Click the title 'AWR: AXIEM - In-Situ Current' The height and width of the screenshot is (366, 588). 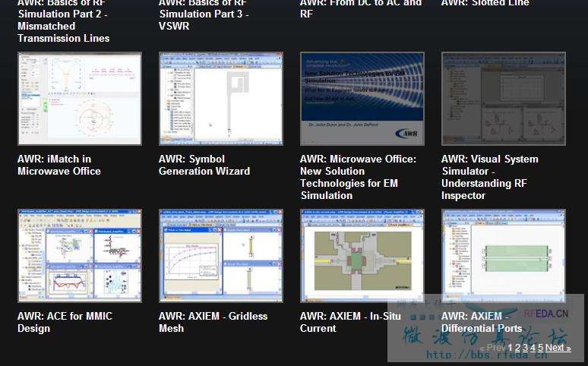coord(351,322)
